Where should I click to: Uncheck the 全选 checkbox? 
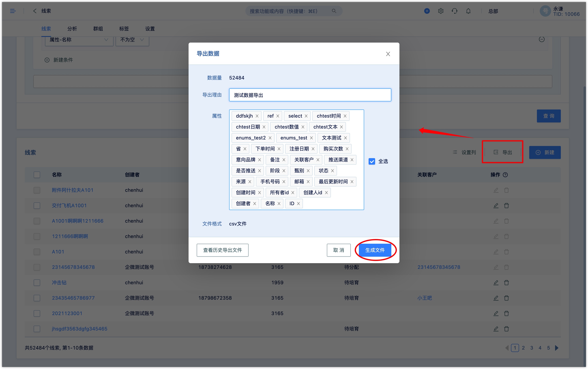(372, 161)
